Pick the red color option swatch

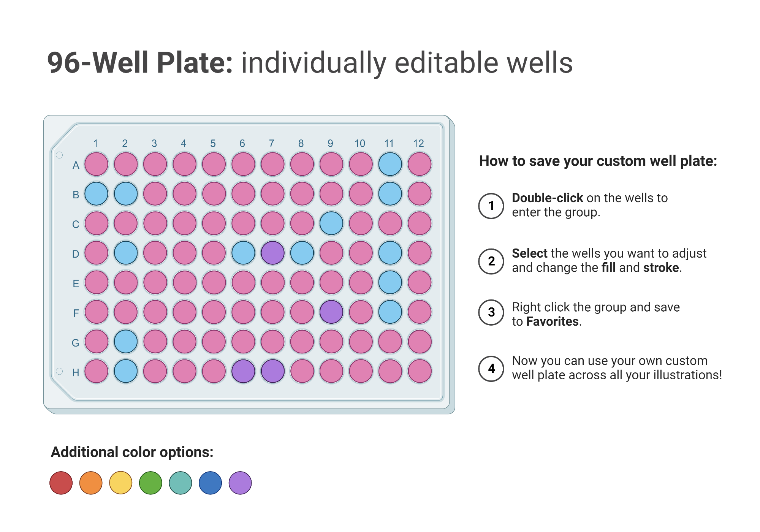coord(61,483)
